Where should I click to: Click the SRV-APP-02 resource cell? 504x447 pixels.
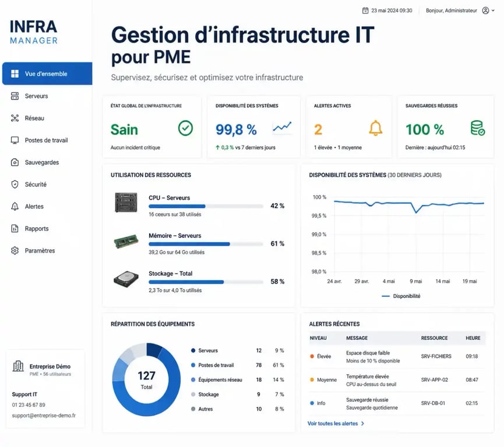tap(434, 380)
